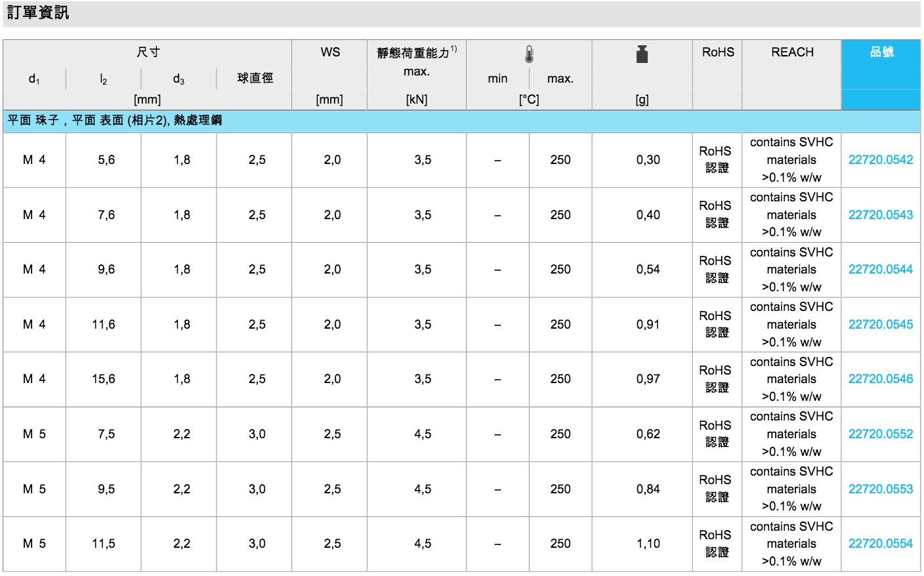924x576 pixels.
Task: Click the thermometer temperature icon
Action: click(529, 54)
